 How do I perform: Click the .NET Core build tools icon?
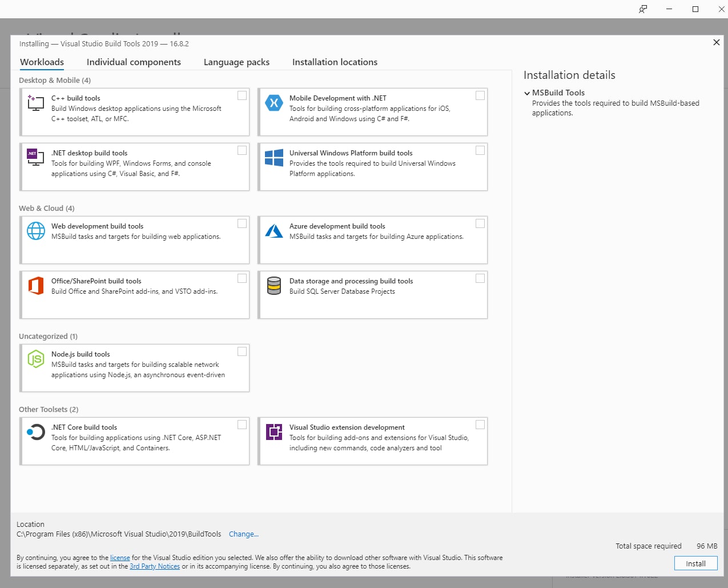(x=35, y=432)
